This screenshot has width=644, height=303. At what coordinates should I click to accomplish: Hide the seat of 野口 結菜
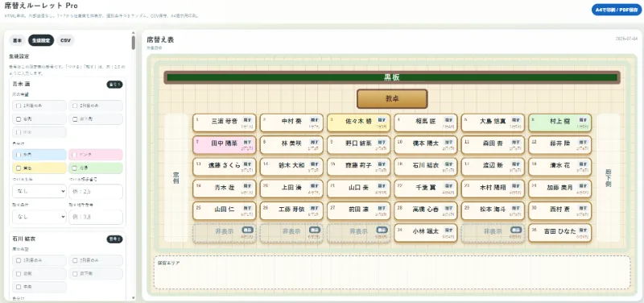pos(381,142)
